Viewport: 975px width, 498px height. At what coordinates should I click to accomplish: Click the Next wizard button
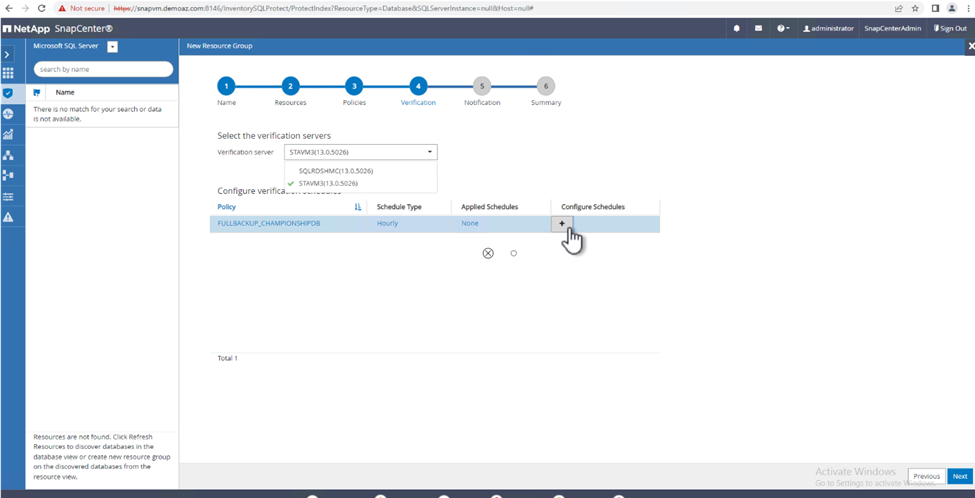click(960, 476)
